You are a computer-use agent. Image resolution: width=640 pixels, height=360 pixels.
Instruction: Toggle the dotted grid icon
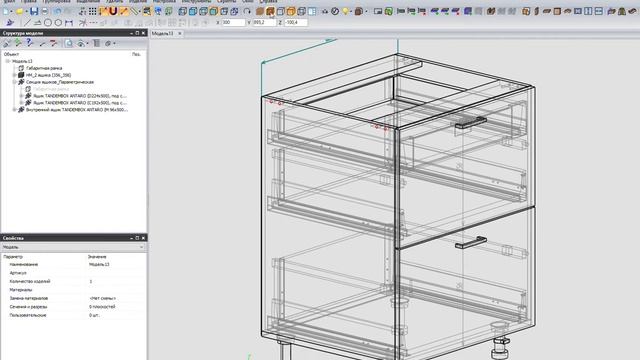pyautogui.click(x=93, y=11)
